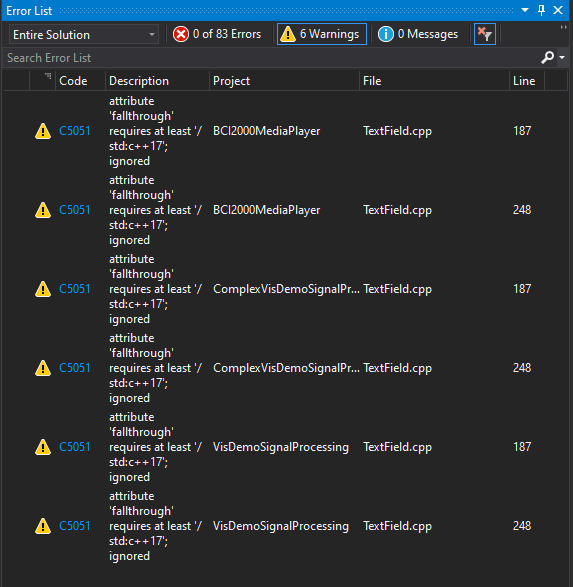
Task: Select ComplexVisDemoSignalPr... project cell, line 248 row
Action: [x=286, y=368]
